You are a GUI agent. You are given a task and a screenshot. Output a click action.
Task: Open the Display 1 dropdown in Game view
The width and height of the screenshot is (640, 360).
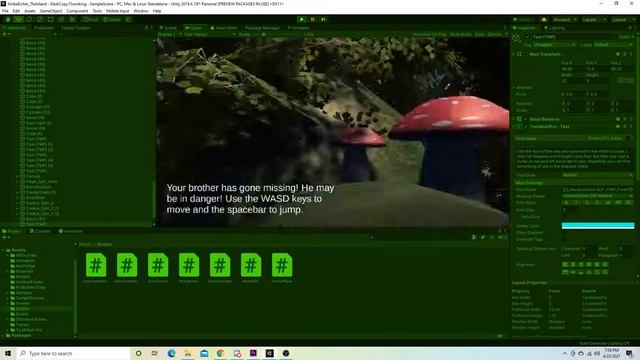(x=169, y=35)
